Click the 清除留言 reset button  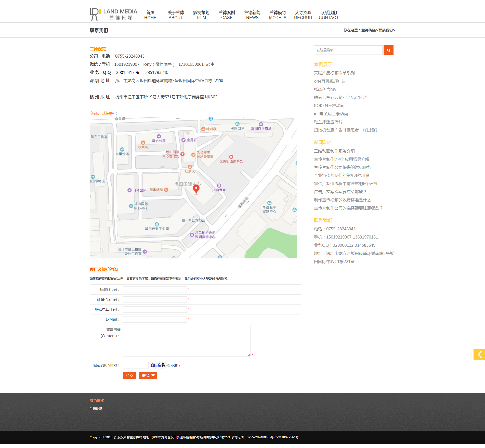point(148,375)
